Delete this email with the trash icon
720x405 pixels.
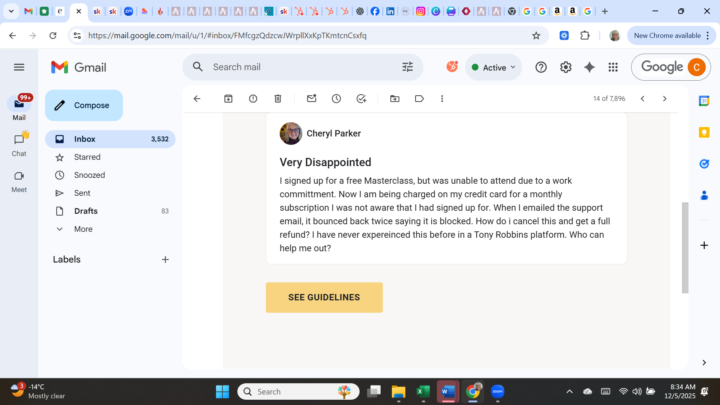pyautogui.click(x=278, y=99)
